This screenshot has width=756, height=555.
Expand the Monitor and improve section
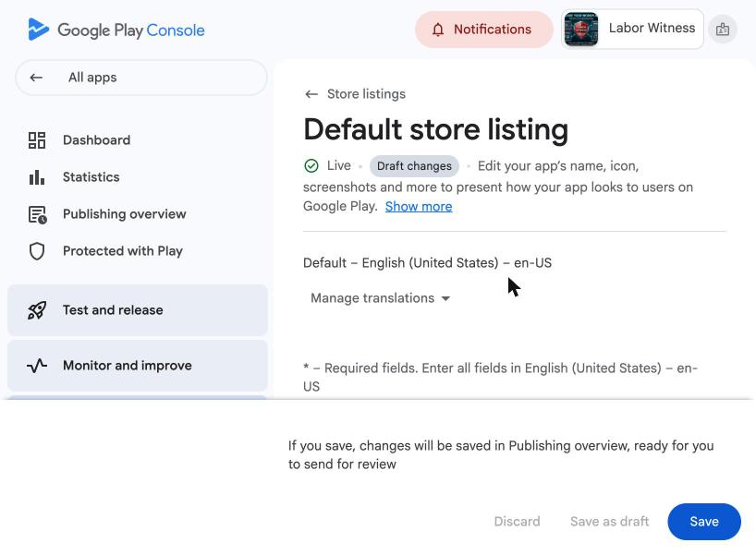138,366
